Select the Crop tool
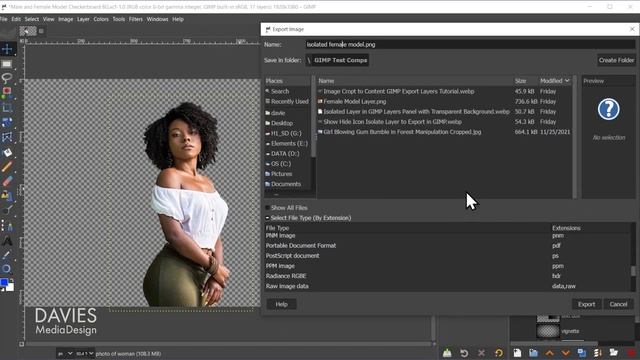This screenshot has height=360, width=640. tap(7, 107)
